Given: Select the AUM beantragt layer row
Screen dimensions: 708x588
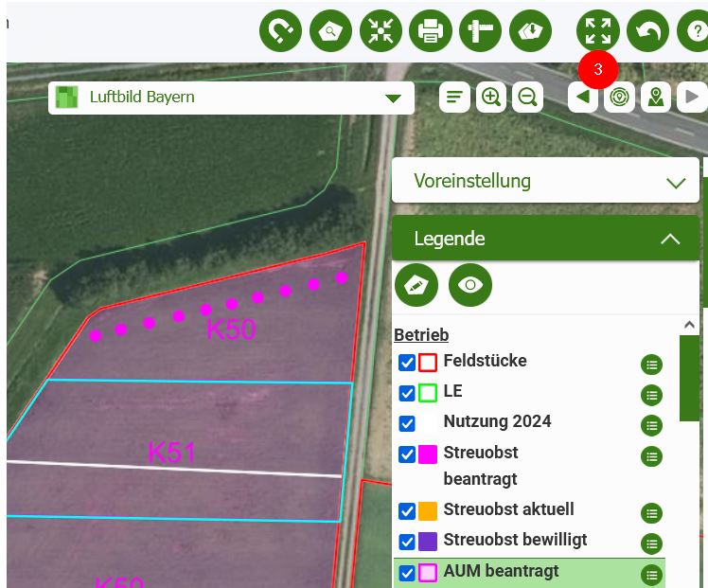Looking at the screenshot, I should click(530, 572).
